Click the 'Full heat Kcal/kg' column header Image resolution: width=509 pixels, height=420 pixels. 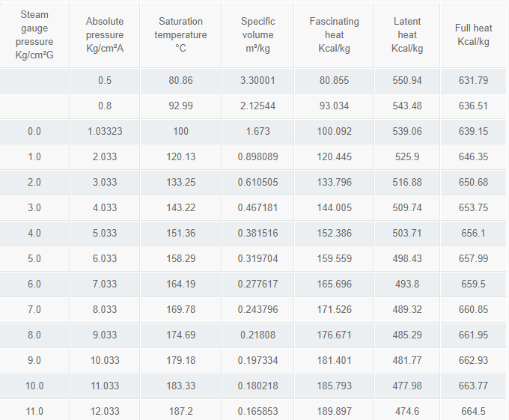point(473,35)
